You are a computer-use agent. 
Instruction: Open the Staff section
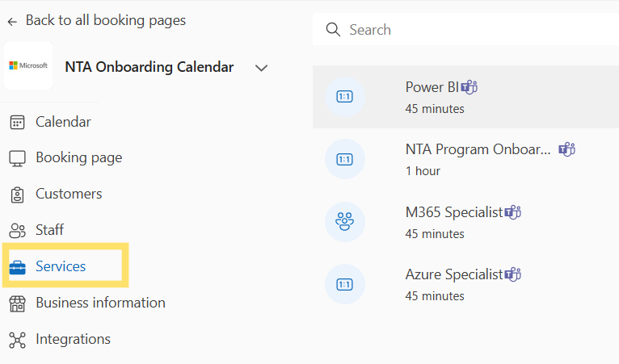tap(49, 230)
